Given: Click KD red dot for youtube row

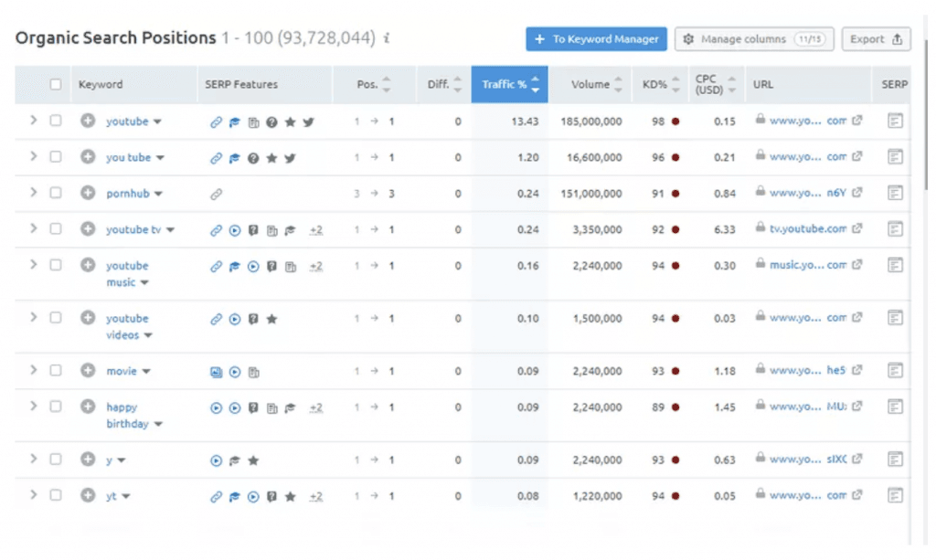Looking at the screenshot, I should click(675, 122).
